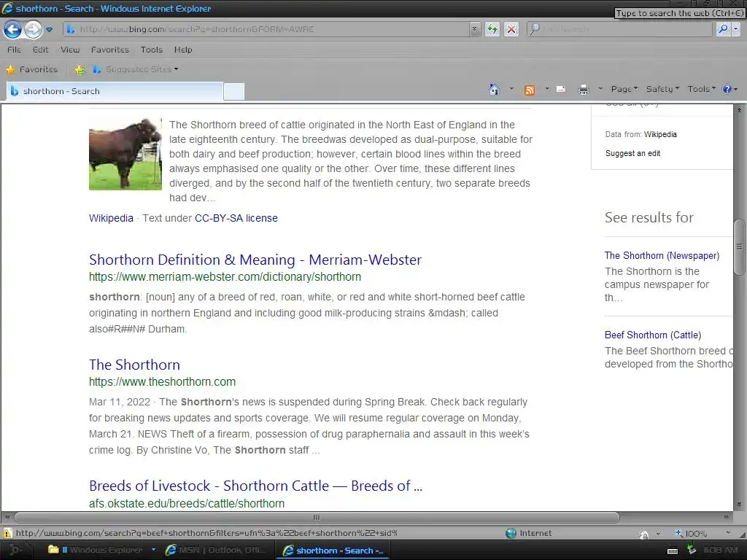Open a new blank tab
The width and height of the screenshot is (747, 560).
pyautogui.click(x=234, y=91)
